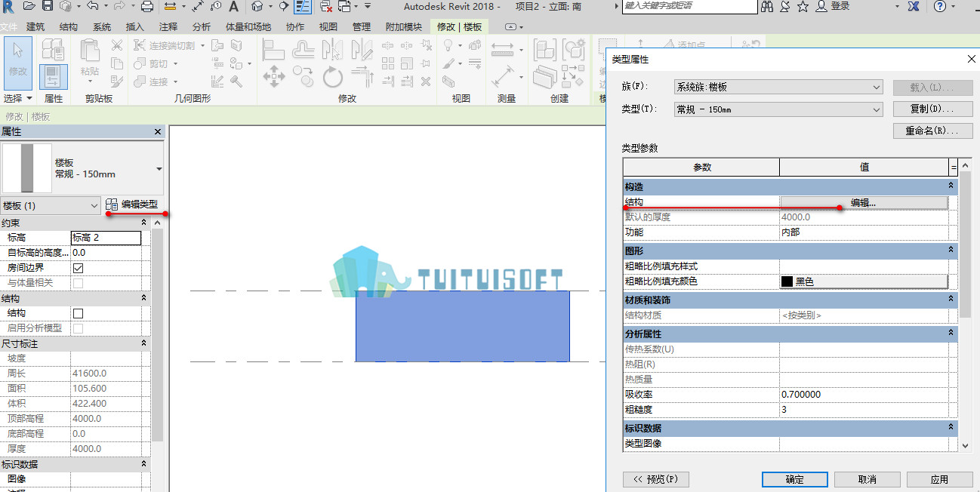Collapse the 分析属性 section in type parameters

[951, 333]
